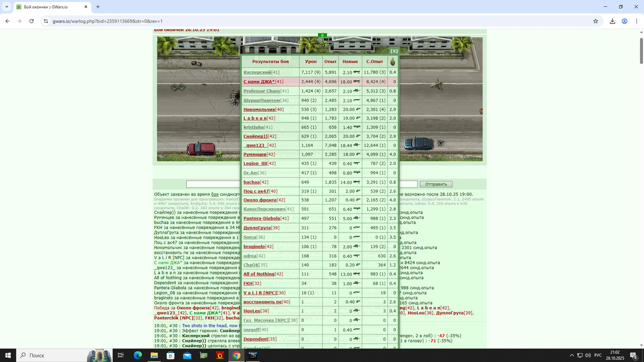This screenshot has width=644, height=362.
Task: Click the 'С.Опыт' column header
Action: click(x=375, y=61)
